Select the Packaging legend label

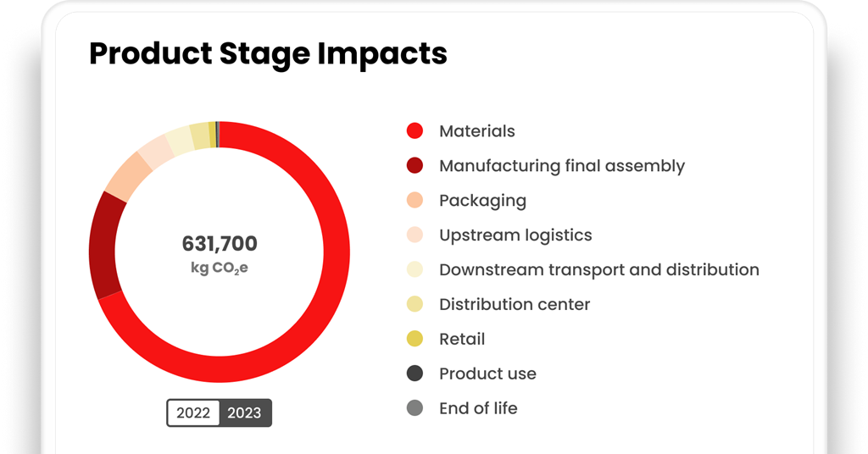click(x=482, y=201)
